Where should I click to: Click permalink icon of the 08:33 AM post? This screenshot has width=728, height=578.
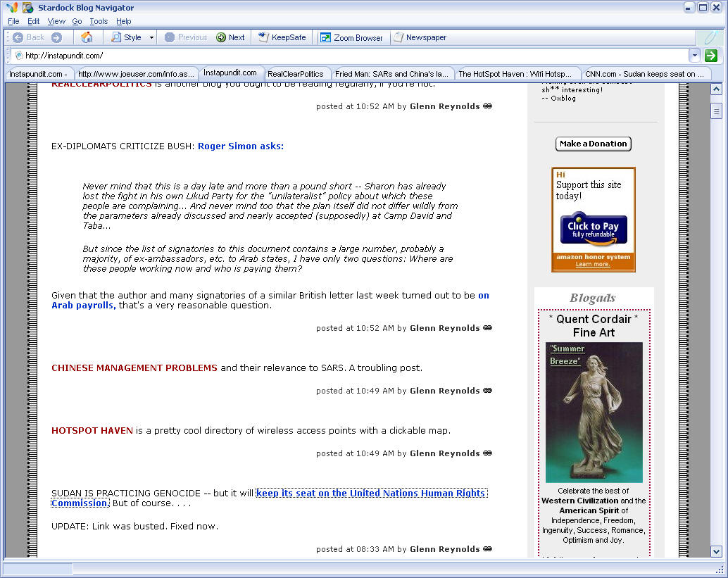tap(487, 548)
